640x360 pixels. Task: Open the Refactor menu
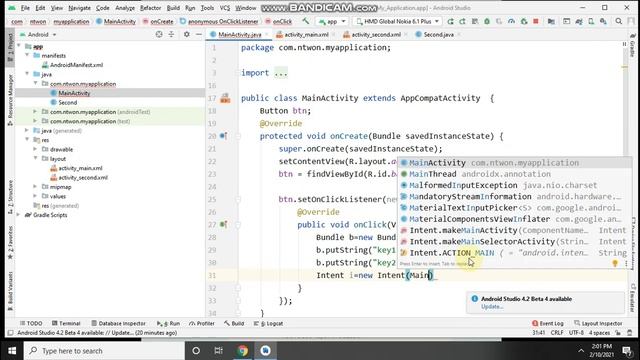click(x=151, y=8)
